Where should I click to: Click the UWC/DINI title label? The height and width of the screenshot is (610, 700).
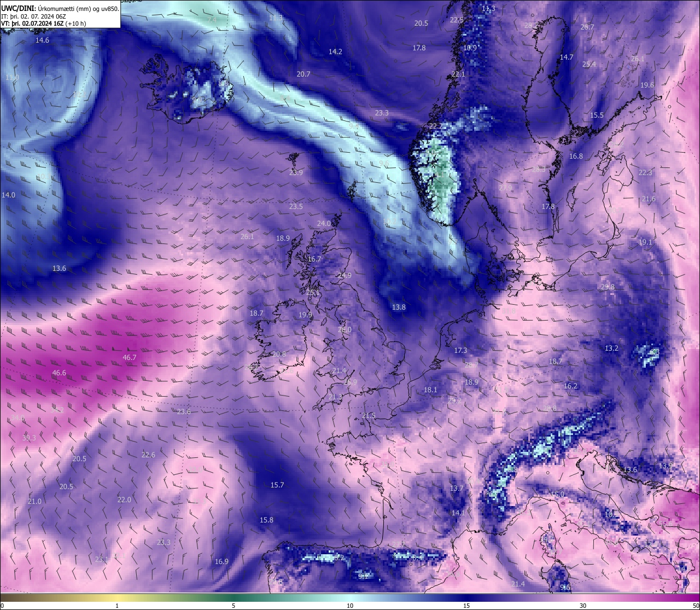point(19,9)
